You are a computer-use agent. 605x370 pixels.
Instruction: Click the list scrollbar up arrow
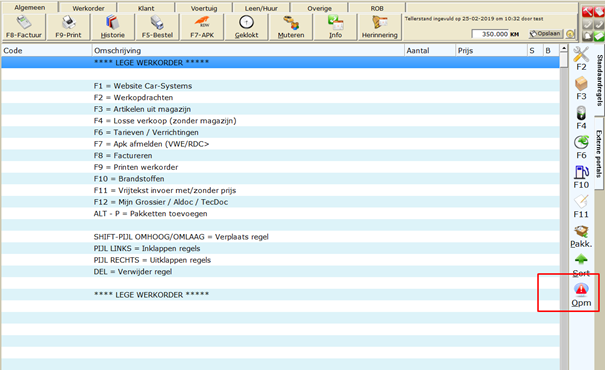[x=564, y=49]
